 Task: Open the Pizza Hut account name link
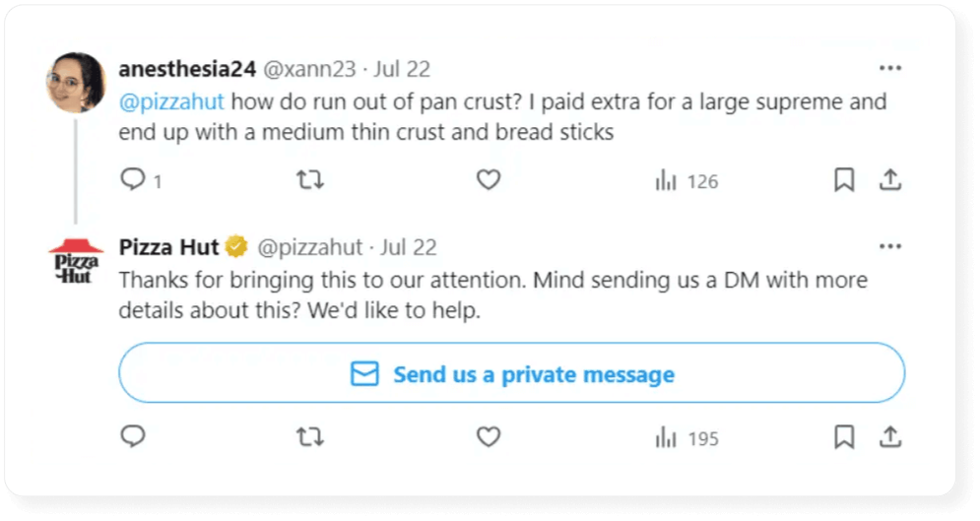[168, 246]
